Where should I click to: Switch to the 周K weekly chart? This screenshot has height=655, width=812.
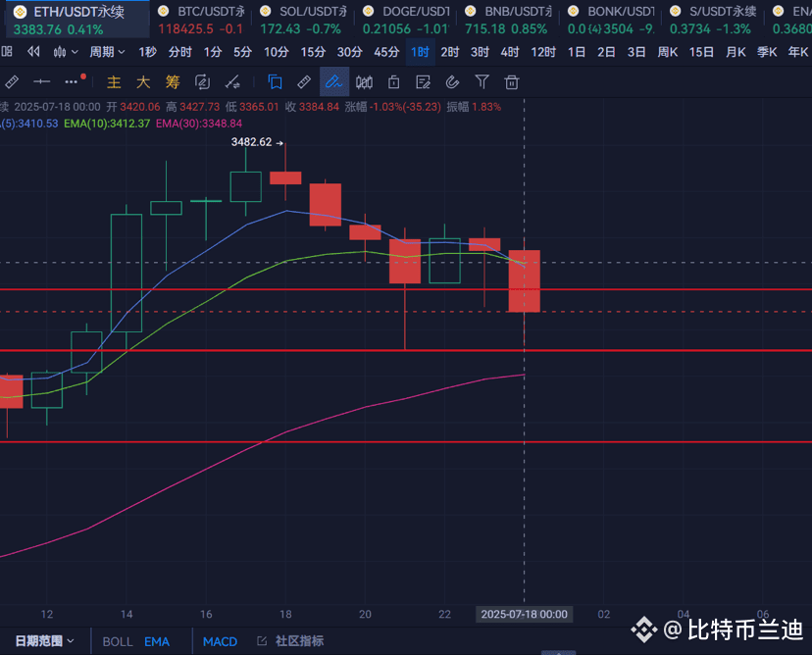[668, 52]
